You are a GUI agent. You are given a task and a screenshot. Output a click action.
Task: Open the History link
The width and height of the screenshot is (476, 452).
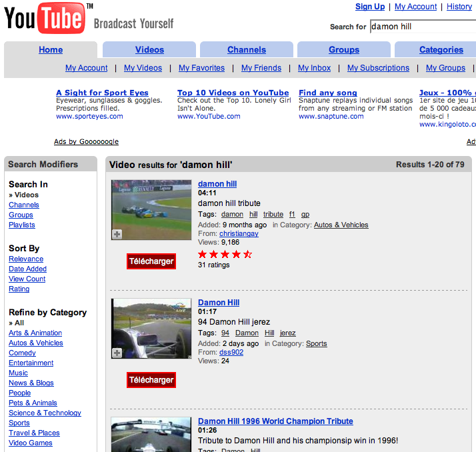point(459,7)
